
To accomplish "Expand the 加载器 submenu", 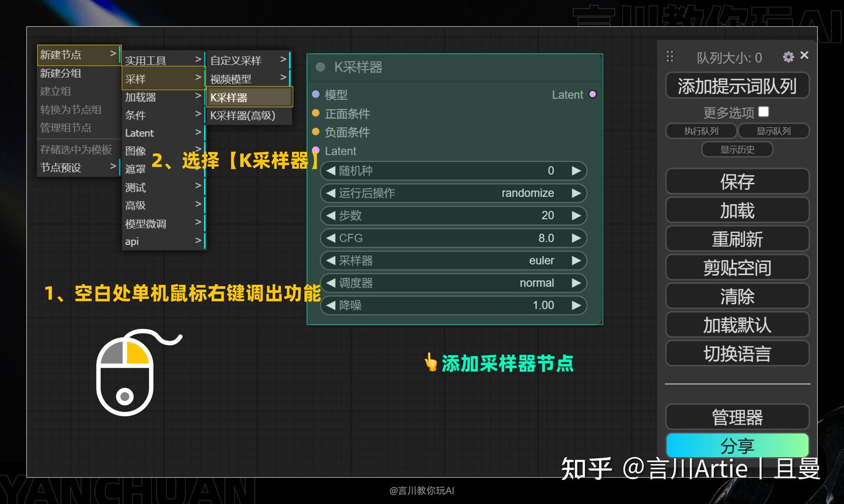I will pos(164,97).
